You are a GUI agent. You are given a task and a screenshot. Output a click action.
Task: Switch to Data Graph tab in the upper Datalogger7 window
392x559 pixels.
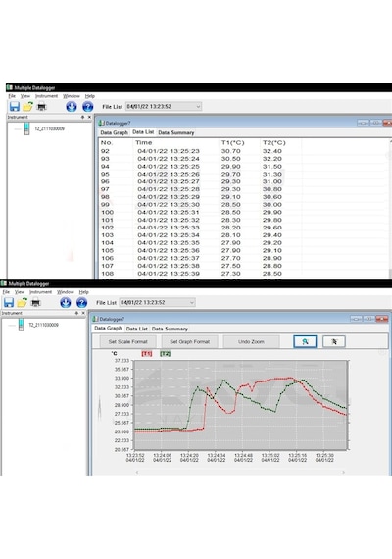click(x=114, y=132)
